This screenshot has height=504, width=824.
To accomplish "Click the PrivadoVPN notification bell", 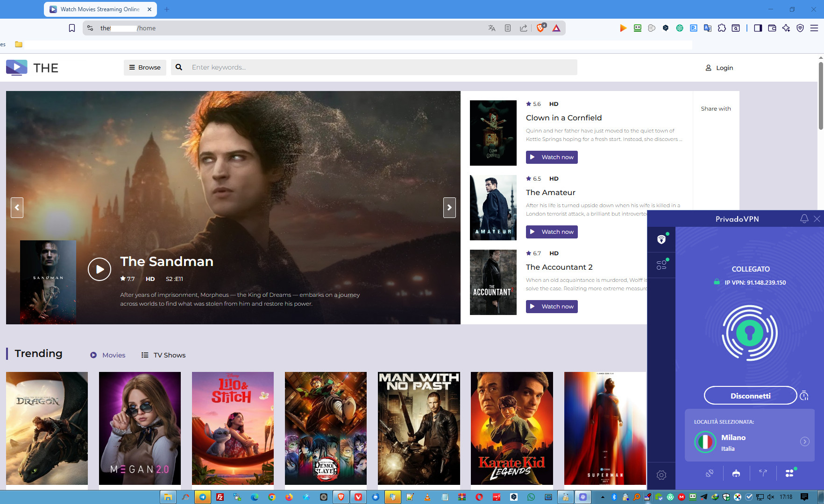I will pyautogui.click(x=804, y=219).
